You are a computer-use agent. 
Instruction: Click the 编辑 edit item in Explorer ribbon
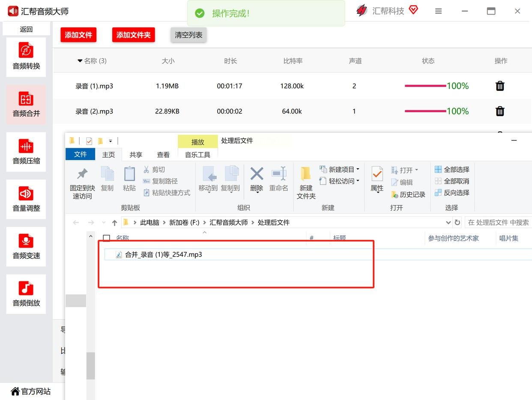[402, 182]
